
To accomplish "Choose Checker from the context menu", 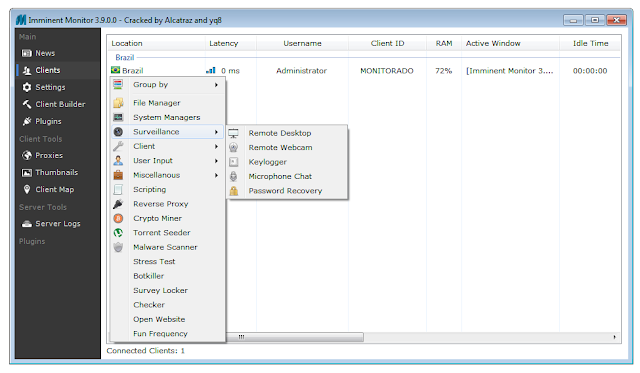I will coord(149,305).
